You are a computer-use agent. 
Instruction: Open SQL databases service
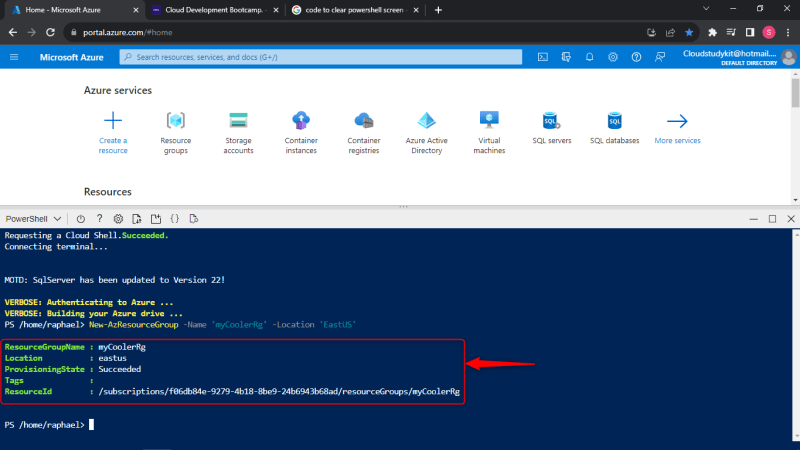(615, 128)
